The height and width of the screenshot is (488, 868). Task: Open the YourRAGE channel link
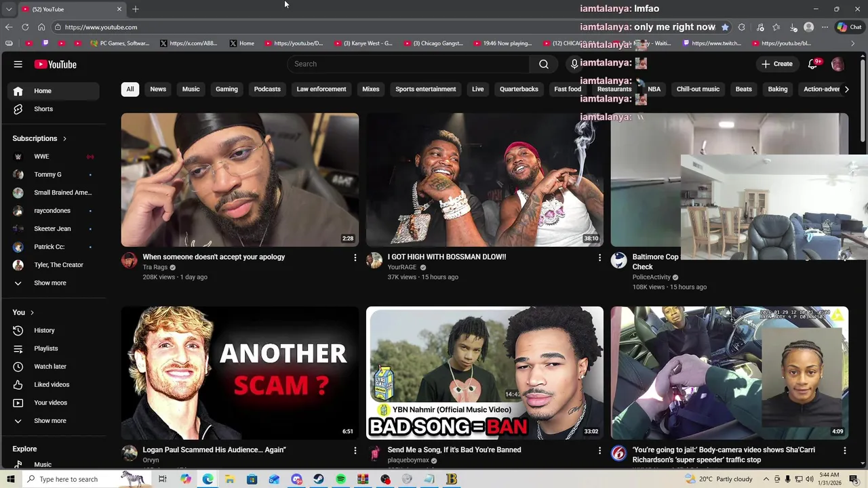click(402, 267)
